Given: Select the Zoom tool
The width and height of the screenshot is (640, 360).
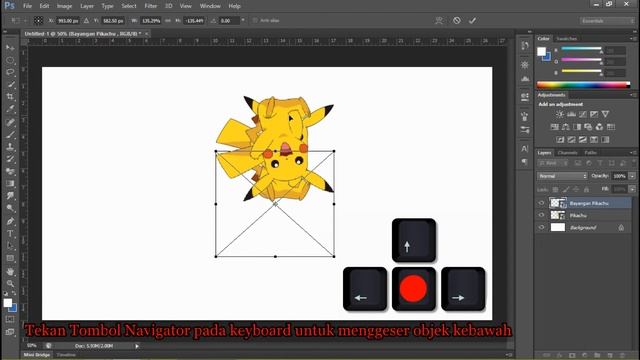Looking at the screenshot, I should [10, 284].
